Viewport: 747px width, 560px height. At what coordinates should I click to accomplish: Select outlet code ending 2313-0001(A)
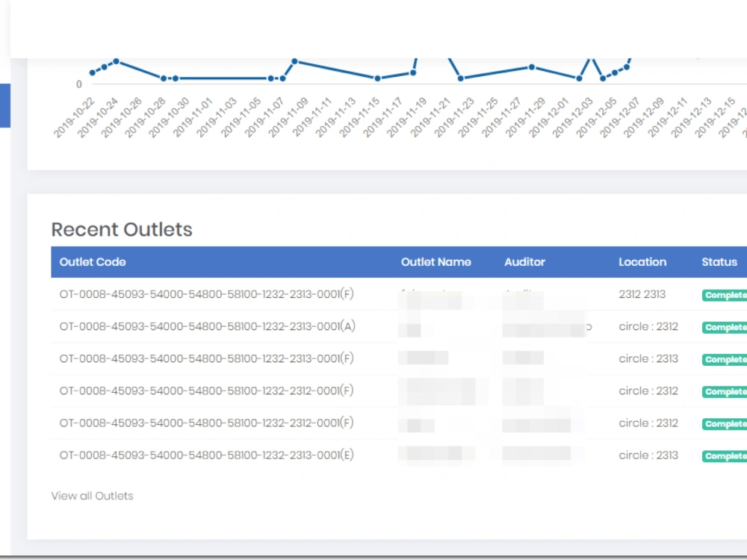[207, 326]
